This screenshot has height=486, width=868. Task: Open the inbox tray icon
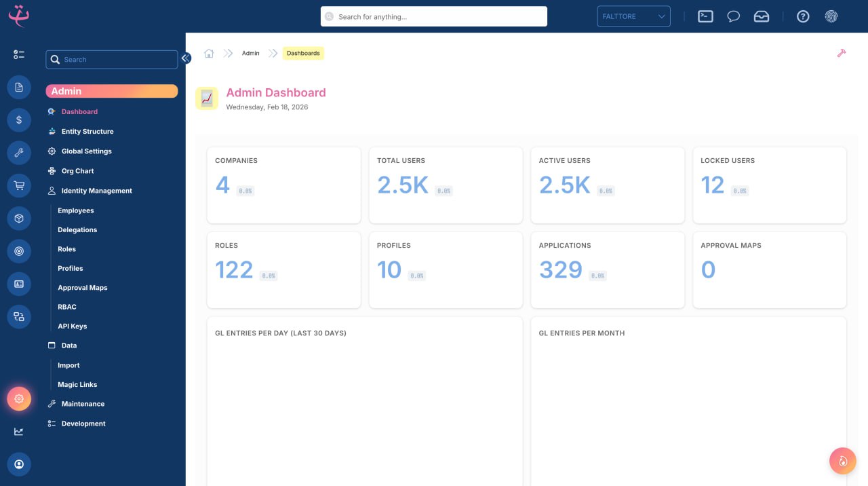tap(762, 16)
